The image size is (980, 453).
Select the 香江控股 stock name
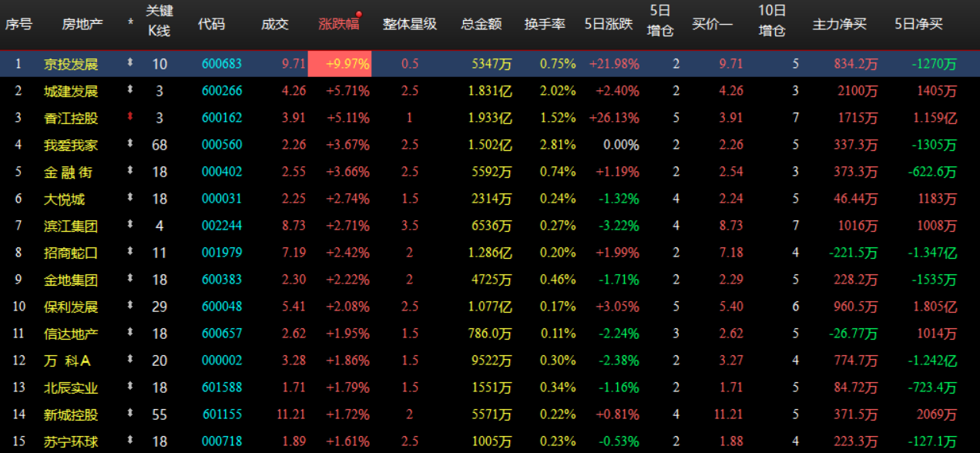71,118
